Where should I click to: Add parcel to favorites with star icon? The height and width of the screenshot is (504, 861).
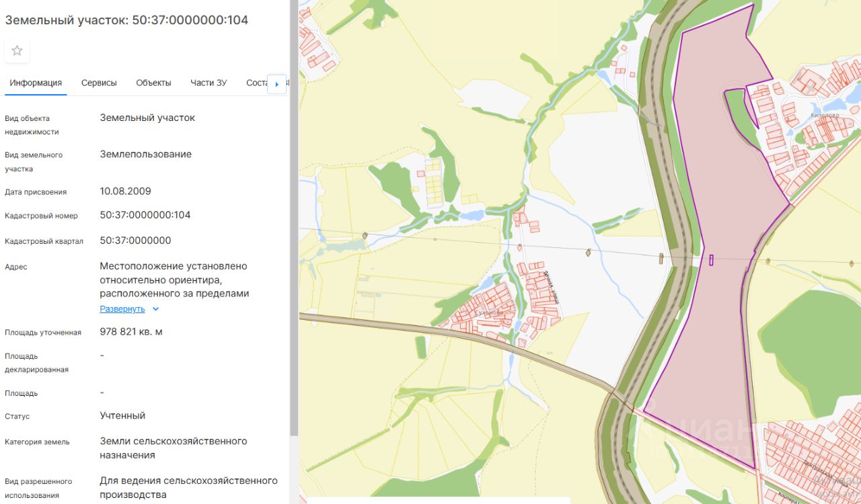point(17,50)
